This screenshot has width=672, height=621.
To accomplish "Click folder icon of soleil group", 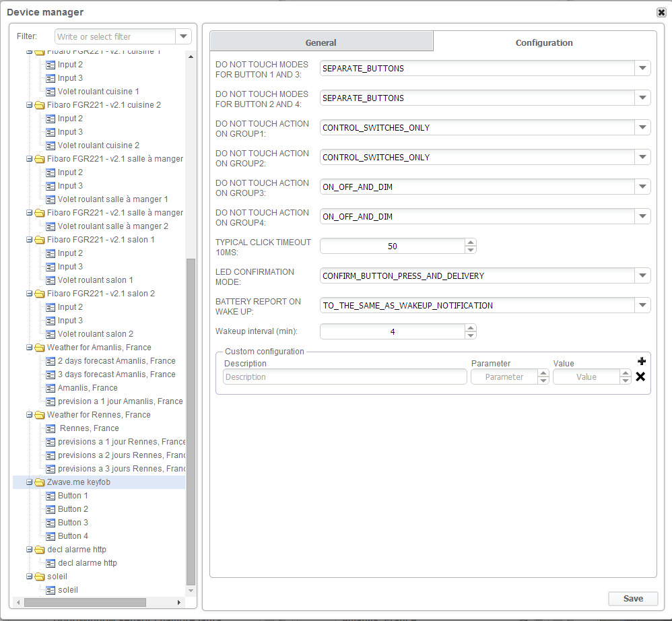I will [x=40, y=577].
